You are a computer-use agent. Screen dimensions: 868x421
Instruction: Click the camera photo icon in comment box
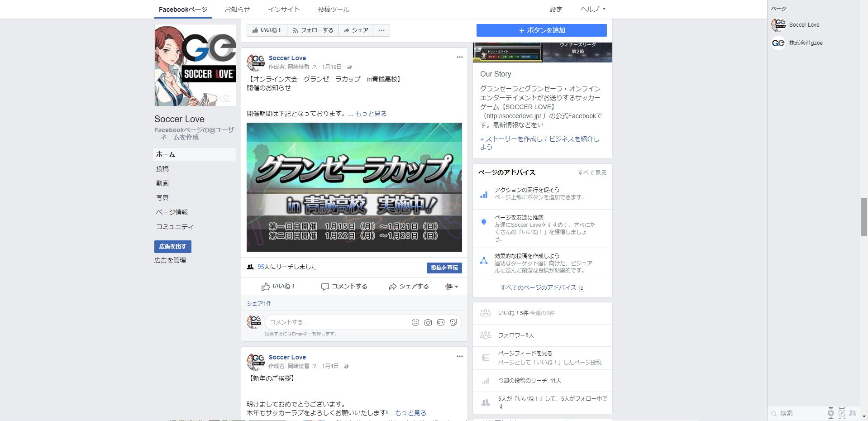(428, 322)
